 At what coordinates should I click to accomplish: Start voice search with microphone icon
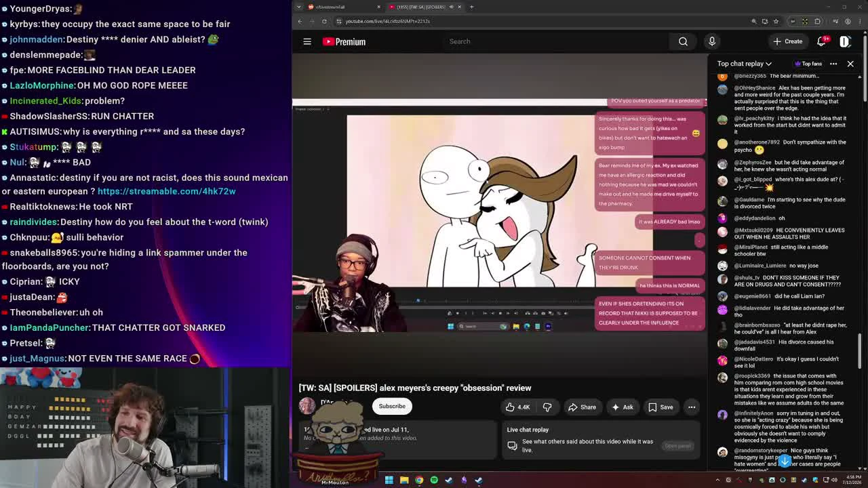[711, 41]
